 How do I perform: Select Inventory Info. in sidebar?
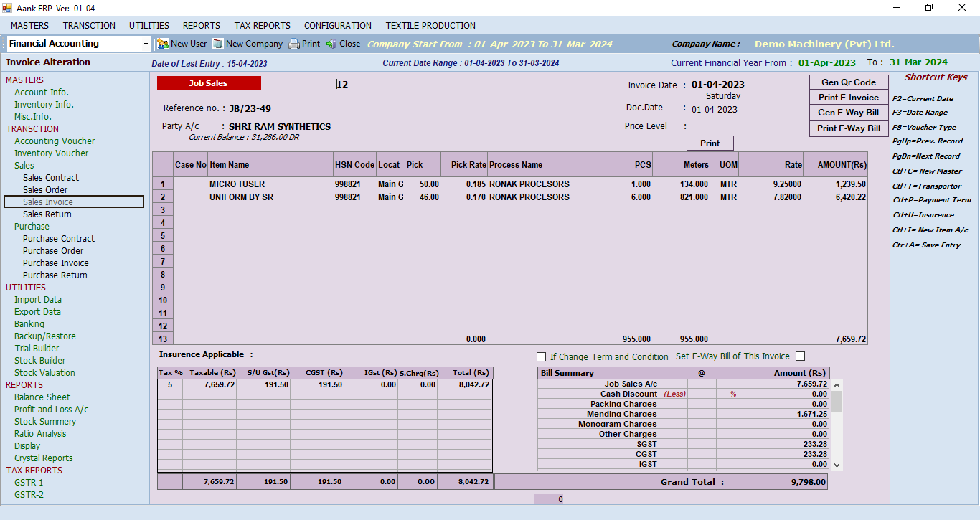44,105
